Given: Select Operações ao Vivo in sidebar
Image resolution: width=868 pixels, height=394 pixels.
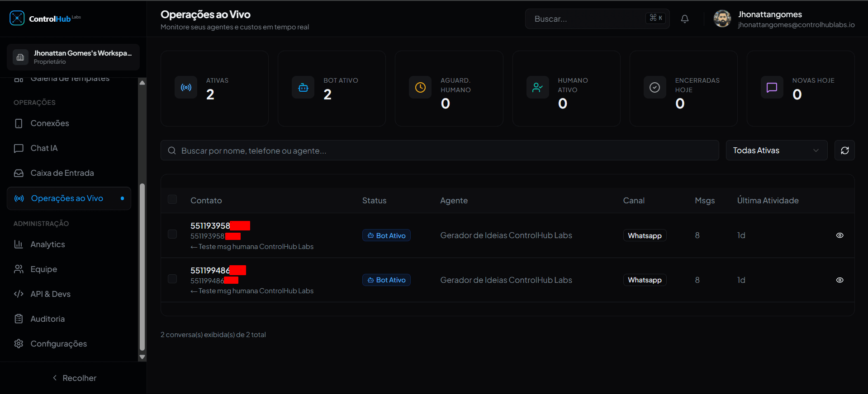Looking at the screenshot, I should click(69, 198).
